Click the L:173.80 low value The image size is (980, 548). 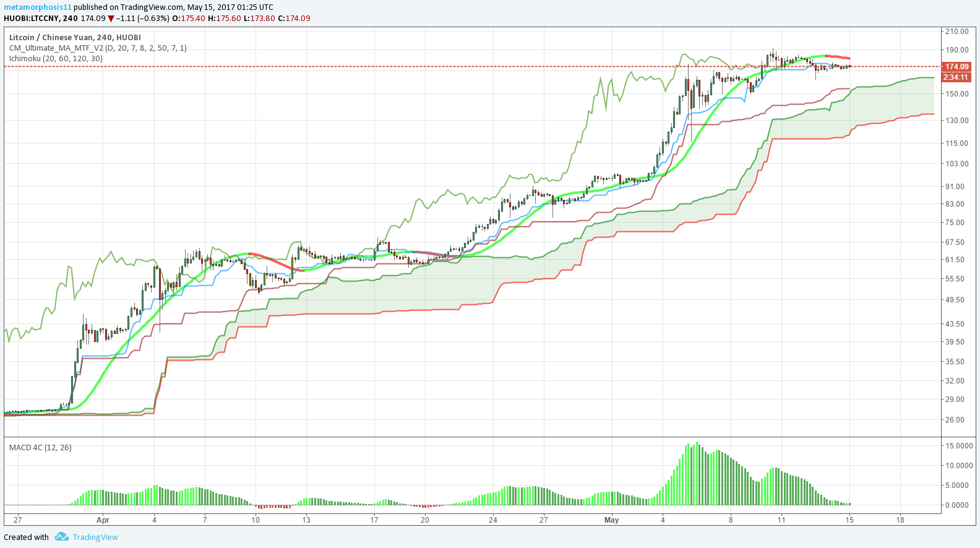coord(259,18)
